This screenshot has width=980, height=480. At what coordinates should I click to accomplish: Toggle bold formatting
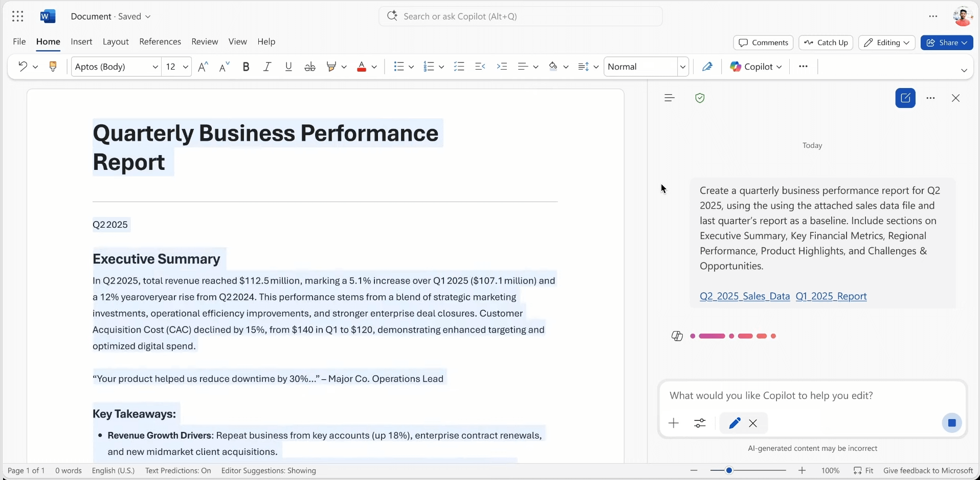246,67
